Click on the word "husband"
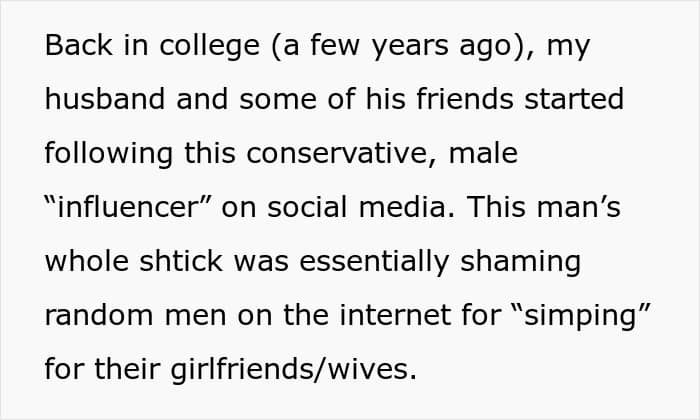Screen dimensions: 700x420 click(105, 99)
